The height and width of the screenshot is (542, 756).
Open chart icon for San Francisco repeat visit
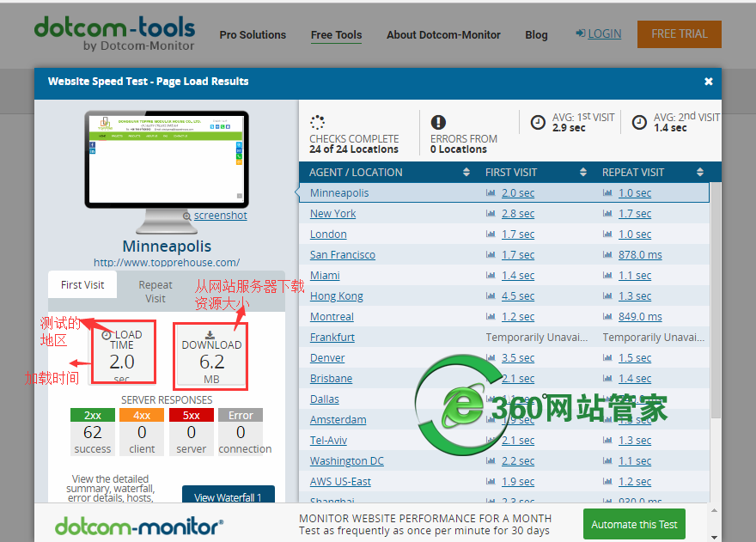point(607,254)
